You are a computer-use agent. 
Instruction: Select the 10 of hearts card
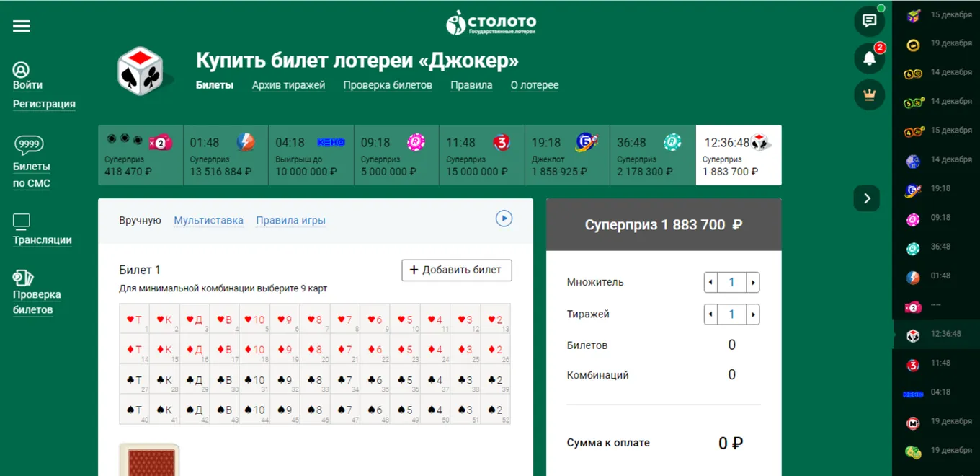(255, 319)
